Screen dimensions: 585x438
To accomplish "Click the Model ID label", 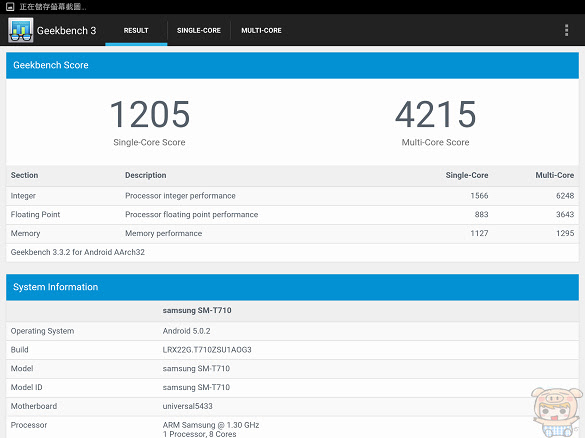I will point(26,387).
